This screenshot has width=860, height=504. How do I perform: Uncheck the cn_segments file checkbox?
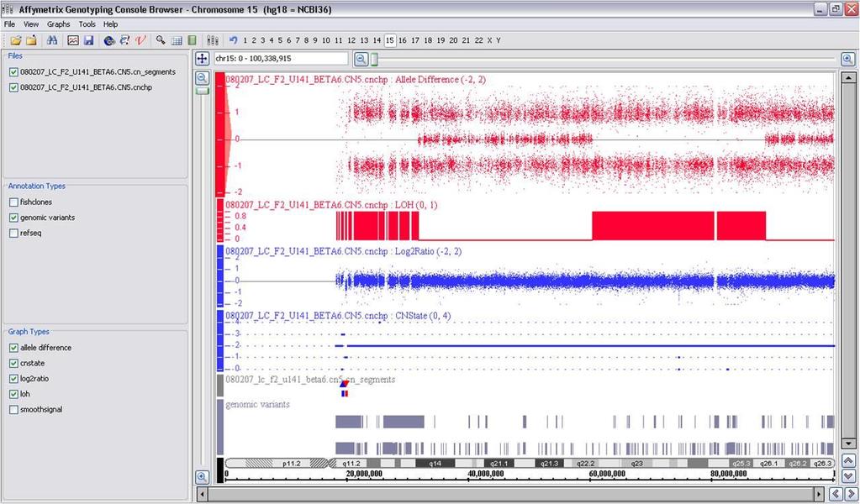click(13, 71)
